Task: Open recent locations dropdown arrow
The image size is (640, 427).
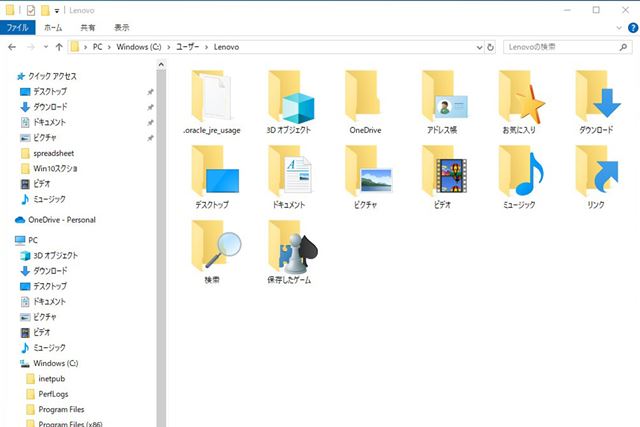Action: [x=46, y=47]
